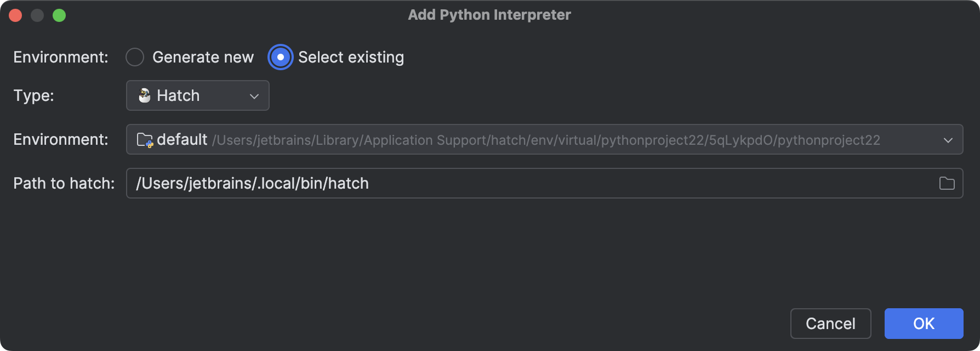Click the green zoom window button
The width and height of the screenshot is (980, 351).
coord(59,15)
